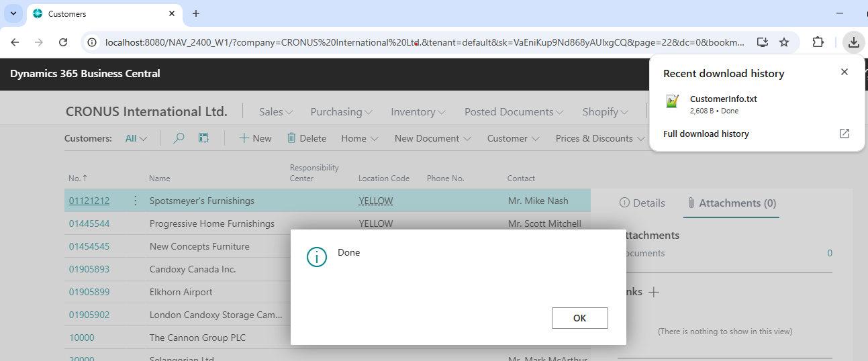Open customer number 01905902
Screen dimensions: 868x361
coord(89,315)
